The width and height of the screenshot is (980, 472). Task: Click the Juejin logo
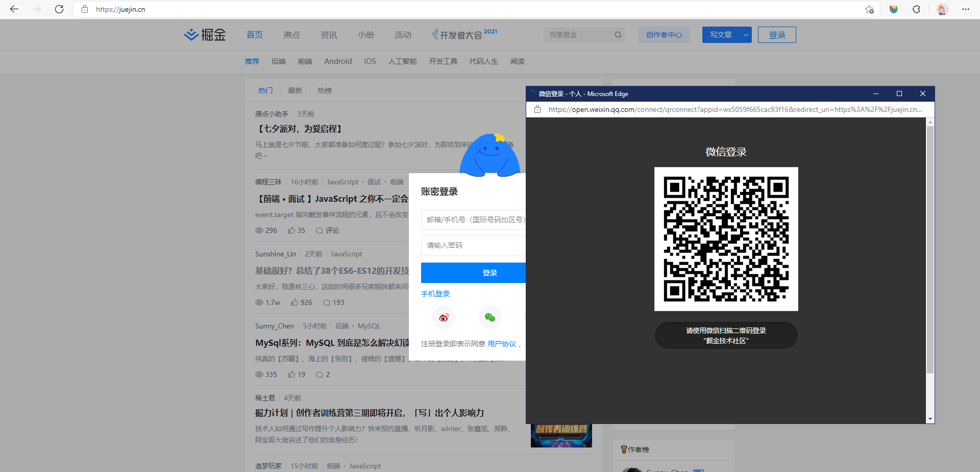coord(205,35)
